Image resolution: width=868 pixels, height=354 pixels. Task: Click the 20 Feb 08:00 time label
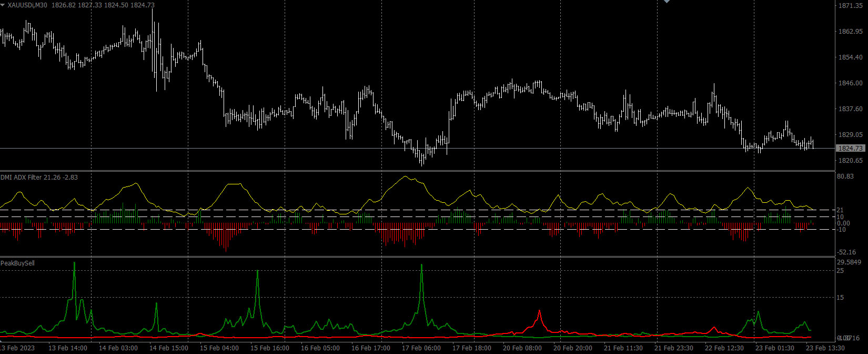coord(522,348)
